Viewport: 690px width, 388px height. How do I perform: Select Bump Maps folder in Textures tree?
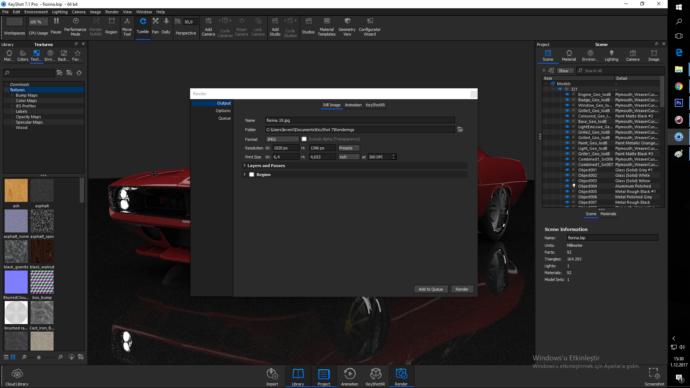click(26, 95)
